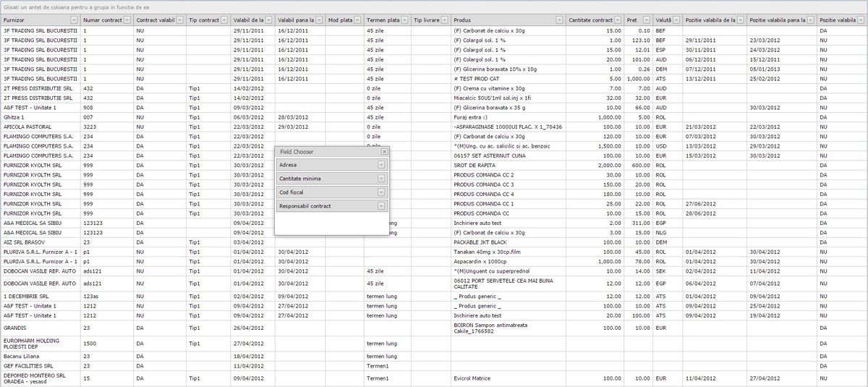Screen dimensions: 868x387
Task: Open Contract valabil column filter arrow
Action: [x=179, y=20]
